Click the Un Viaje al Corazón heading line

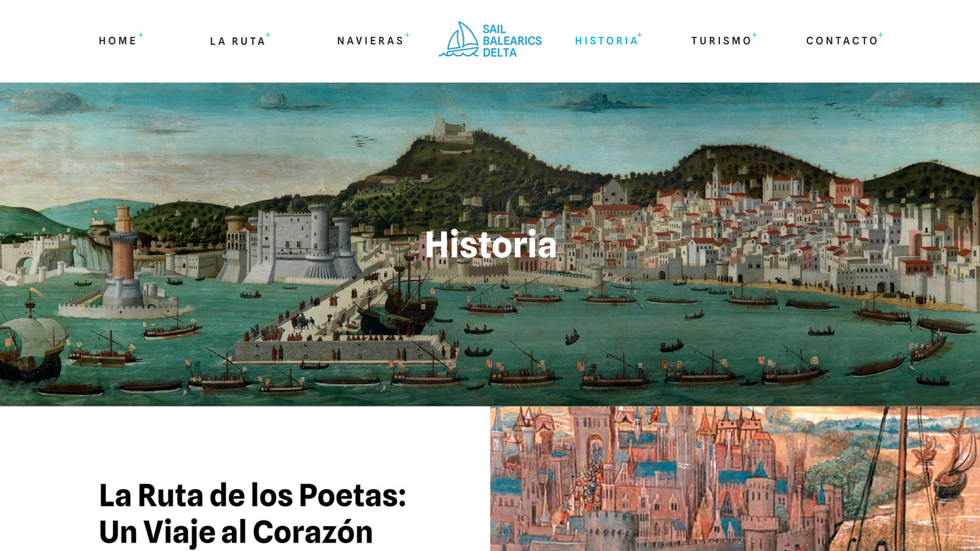point(236,532)
